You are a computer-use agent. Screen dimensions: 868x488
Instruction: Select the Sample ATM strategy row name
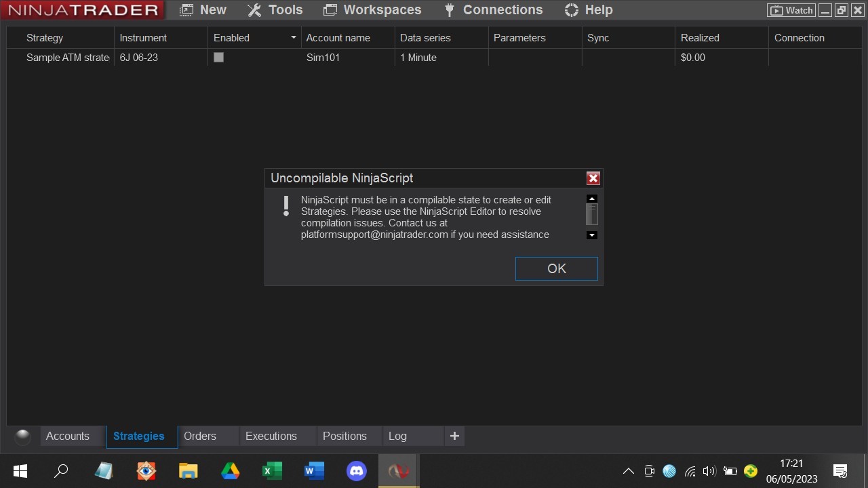68,58
